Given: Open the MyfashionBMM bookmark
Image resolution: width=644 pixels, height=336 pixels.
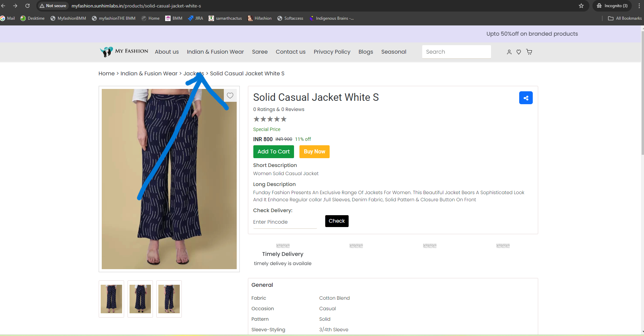Looking at the screenshot, I should (68, 18).
